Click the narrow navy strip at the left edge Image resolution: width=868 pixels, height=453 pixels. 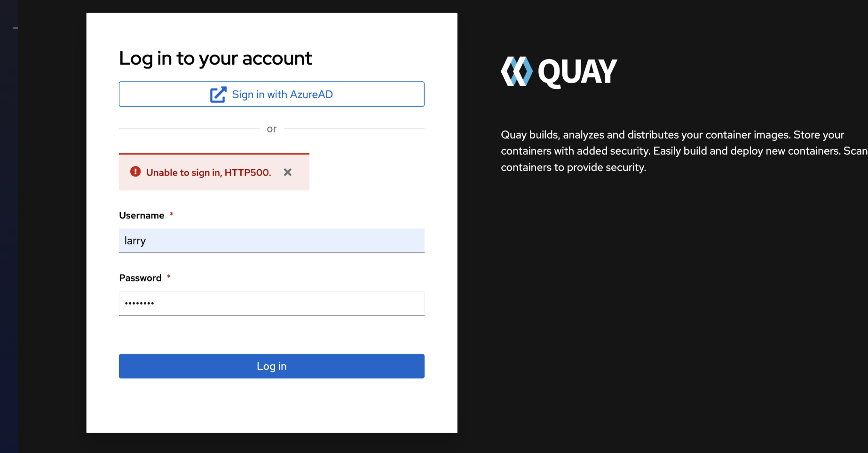click(8, 235)
